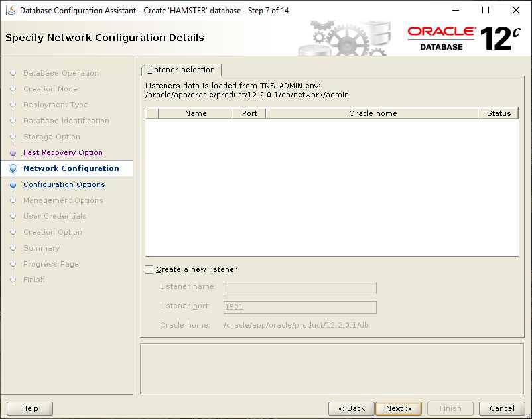Viewport: 532px width, 419px height.
Task: Click the greyed Oracle home path value
Action: pos(296,325)
